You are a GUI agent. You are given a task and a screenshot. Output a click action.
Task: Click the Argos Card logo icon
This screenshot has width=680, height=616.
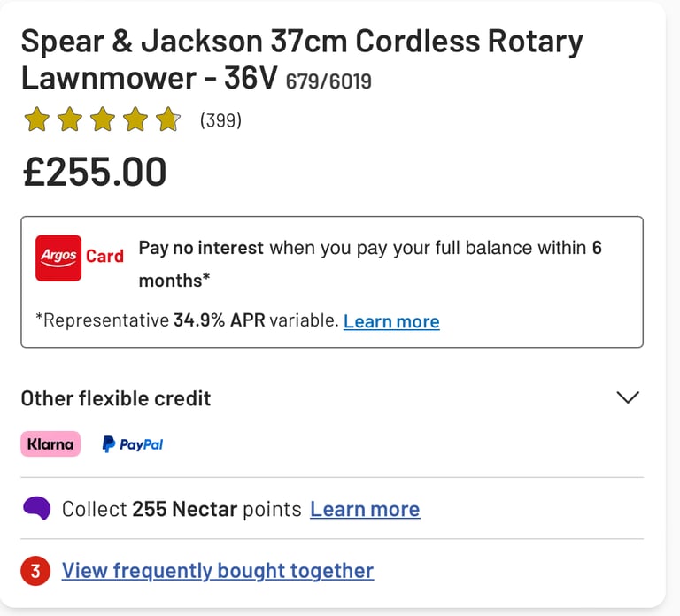pyautogui.click(x=58, y=258)
